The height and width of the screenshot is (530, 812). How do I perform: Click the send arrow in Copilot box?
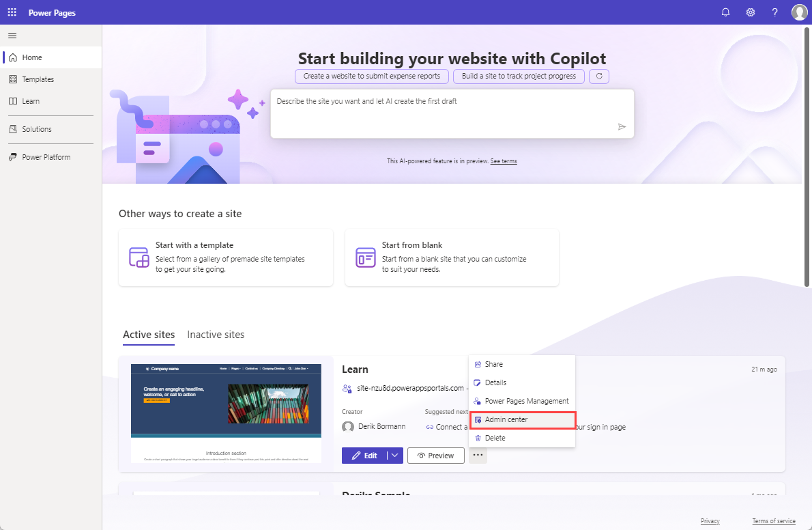tap(622, 127)
